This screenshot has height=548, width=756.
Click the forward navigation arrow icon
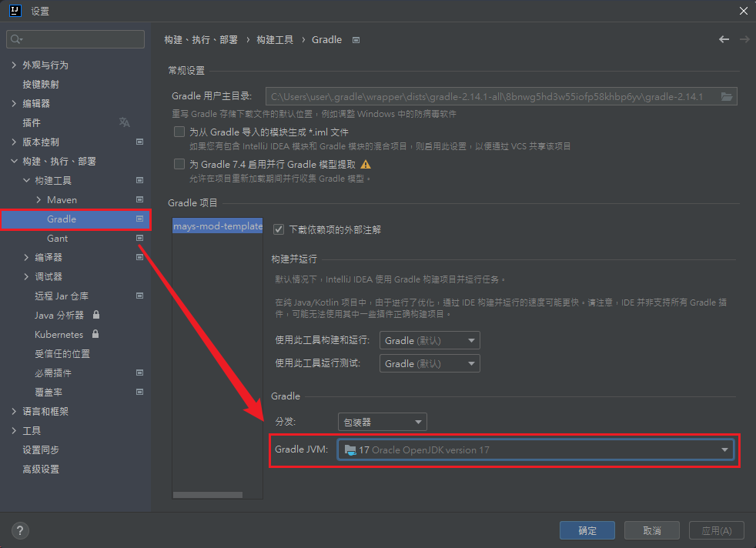point(744,39)
